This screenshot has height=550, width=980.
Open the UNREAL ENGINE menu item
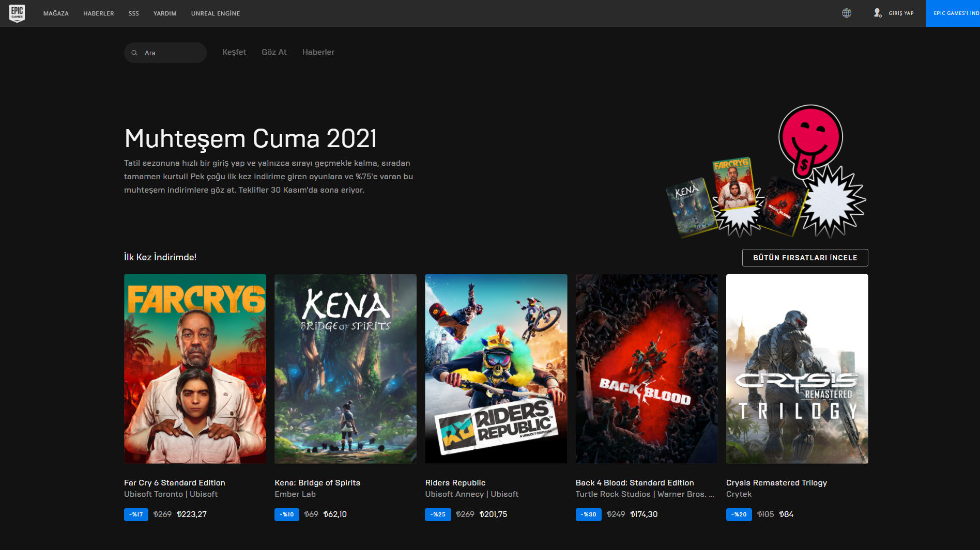[x=215, y=13]
